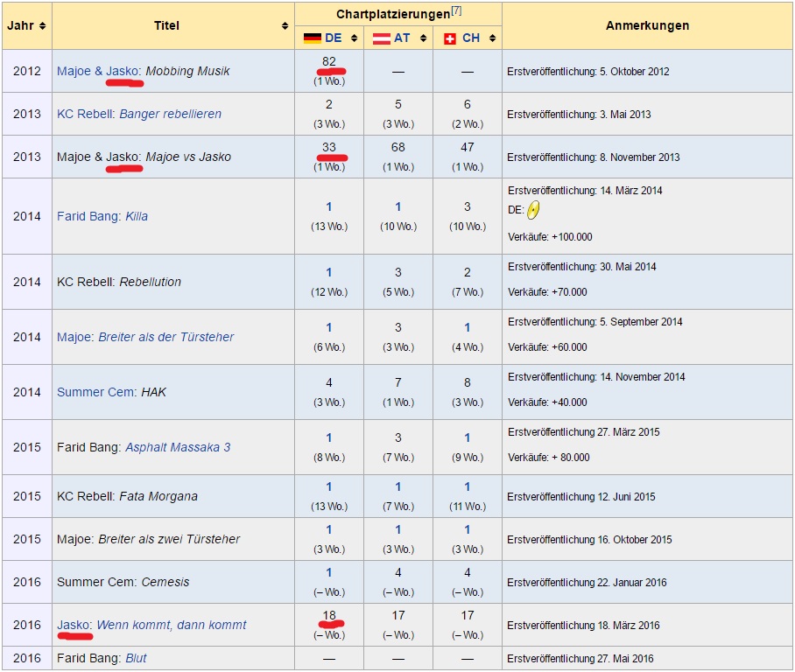Open footnote reference [7]
This screenshot has height=672, width=795.
click(456, 10)
